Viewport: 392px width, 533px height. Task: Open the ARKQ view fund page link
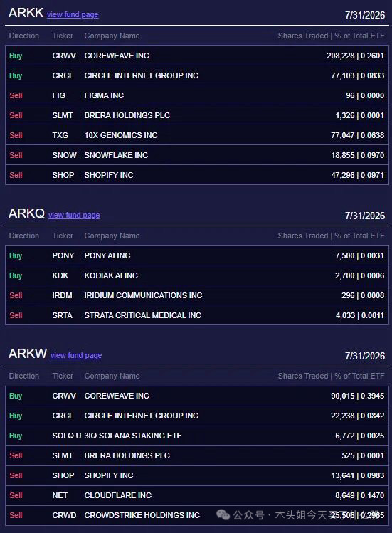point(74,215)
